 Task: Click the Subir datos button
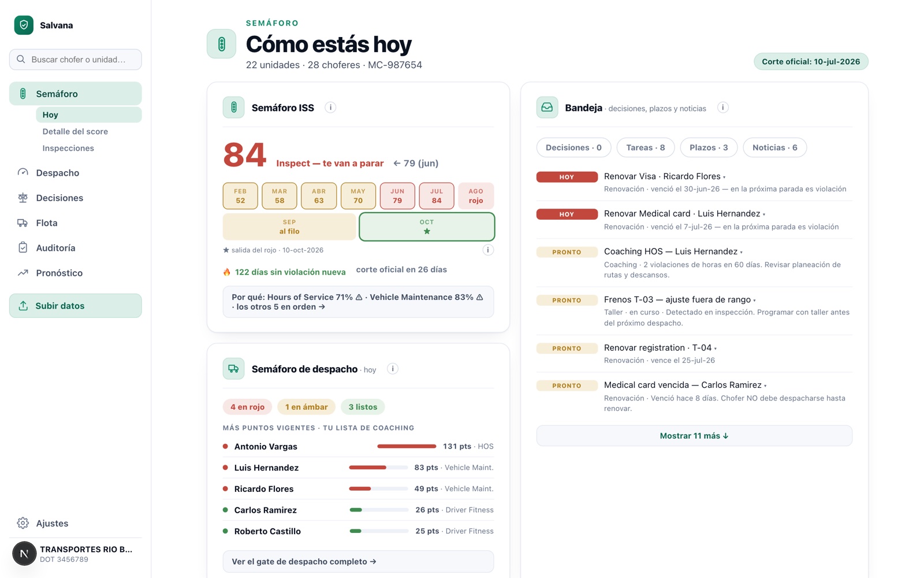pos(75,306)
